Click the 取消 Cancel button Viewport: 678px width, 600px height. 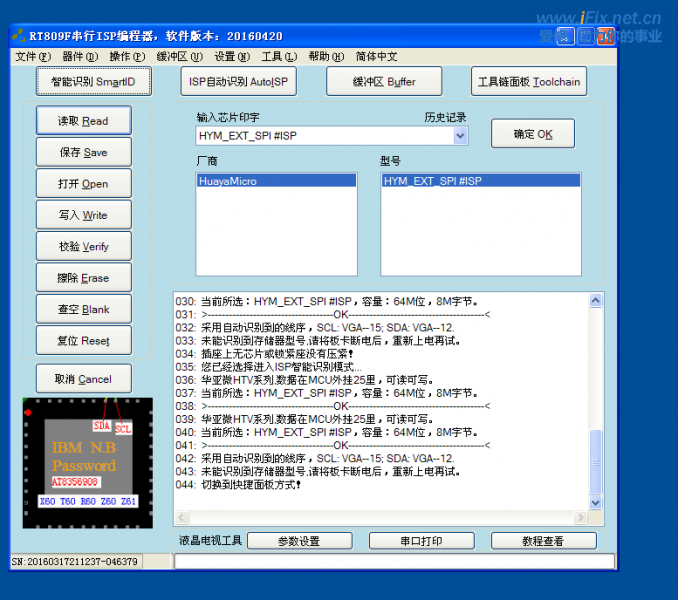(x=83, y=379)
